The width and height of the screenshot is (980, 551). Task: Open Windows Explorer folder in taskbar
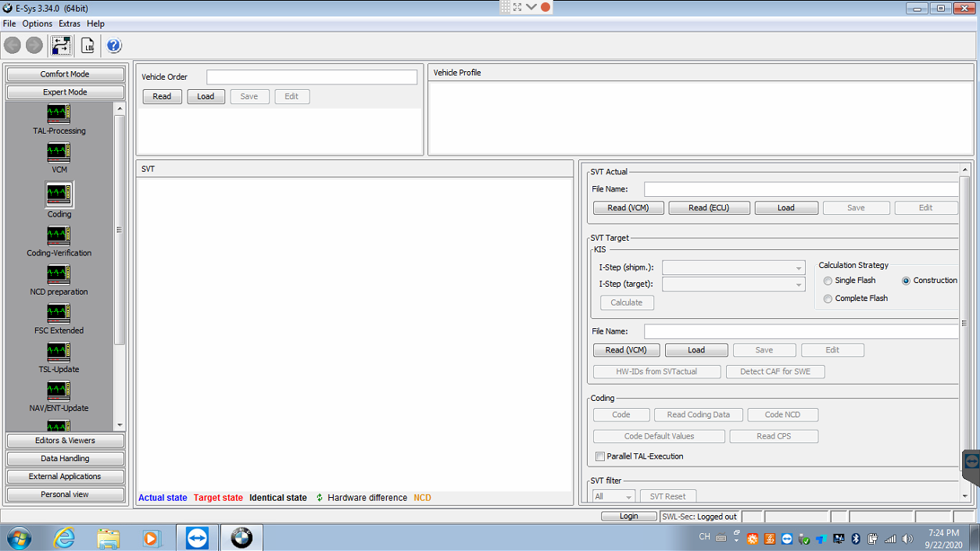108,538
